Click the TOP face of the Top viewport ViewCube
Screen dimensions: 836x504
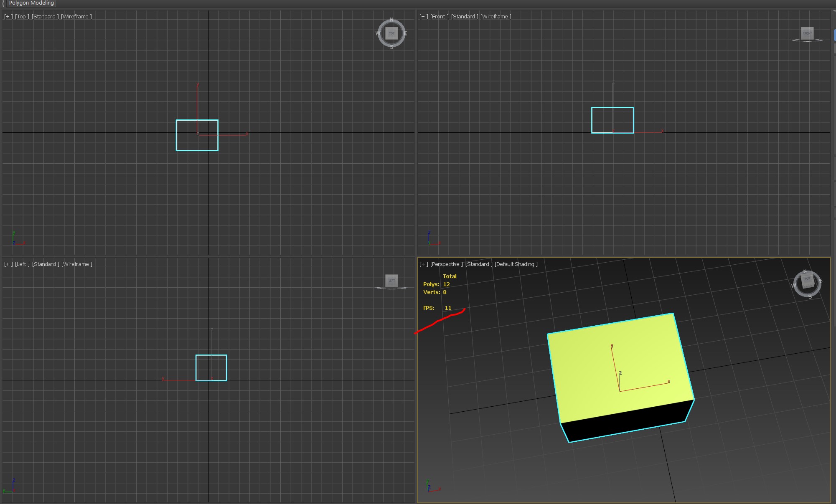[x=391, y=33]
